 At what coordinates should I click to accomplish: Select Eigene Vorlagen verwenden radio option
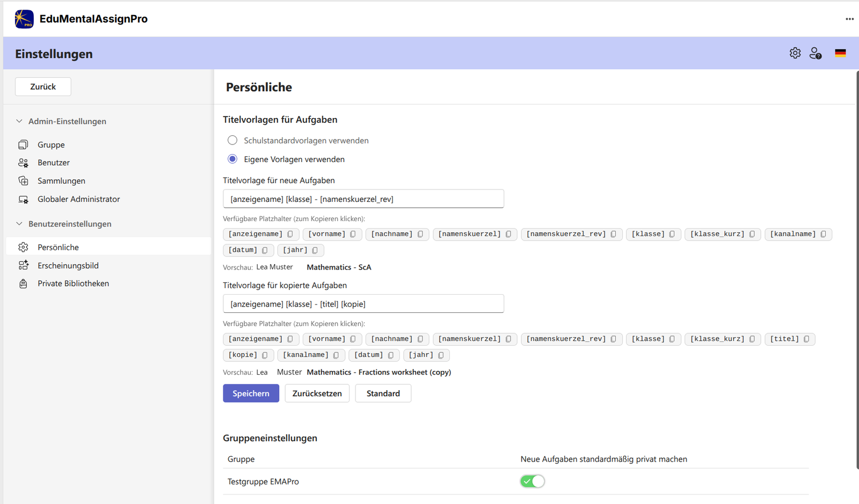click(x=232, y=159)
